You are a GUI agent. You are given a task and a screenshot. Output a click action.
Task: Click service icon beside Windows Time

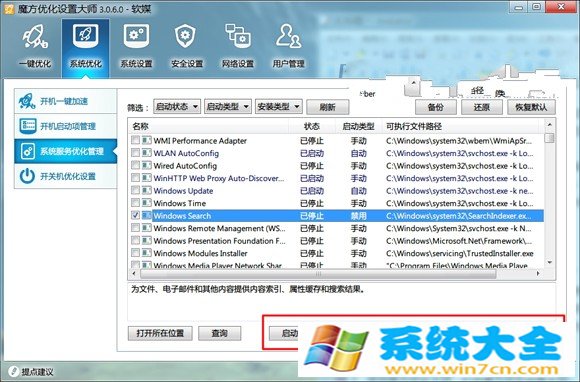coord(146,203)
